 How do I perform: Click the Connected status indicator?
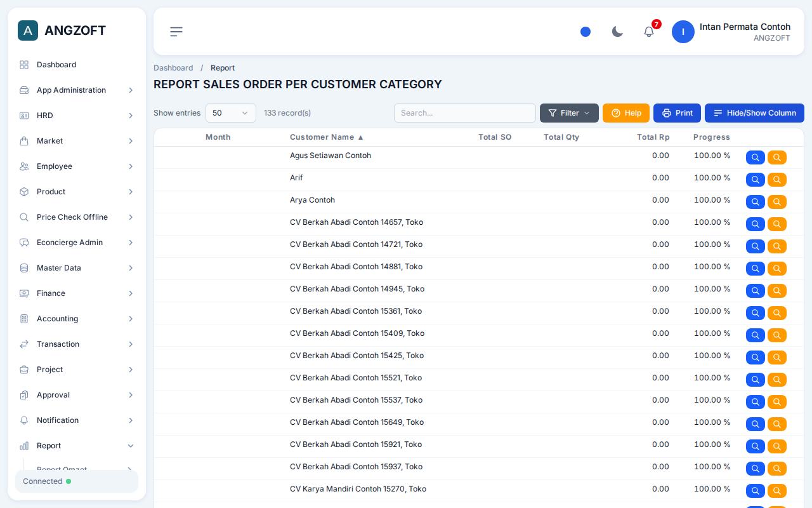tap(77, 481)
